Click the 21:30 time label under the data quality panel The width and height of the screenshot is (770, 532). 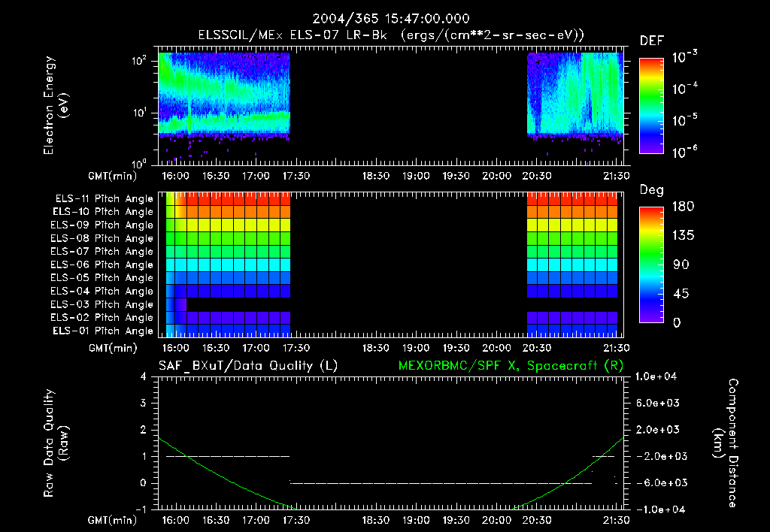point(617,520)
